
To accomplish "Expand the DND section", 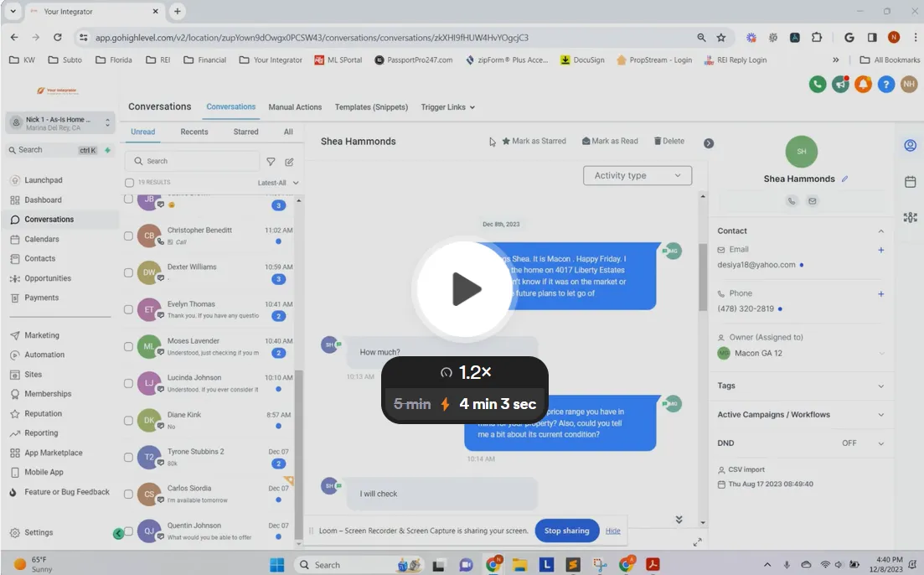I will click(880, 443).
